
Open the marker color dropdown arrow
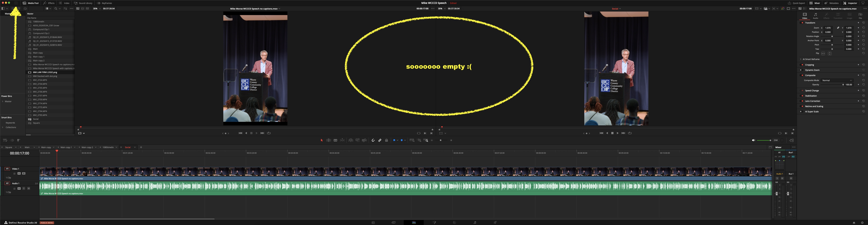click(405, 140)
